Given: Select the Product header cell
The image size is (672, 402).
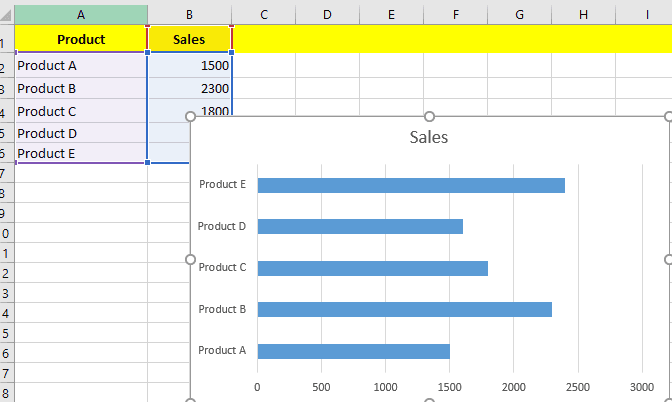Looking at the screenshot, I should (x=81, y=40).
